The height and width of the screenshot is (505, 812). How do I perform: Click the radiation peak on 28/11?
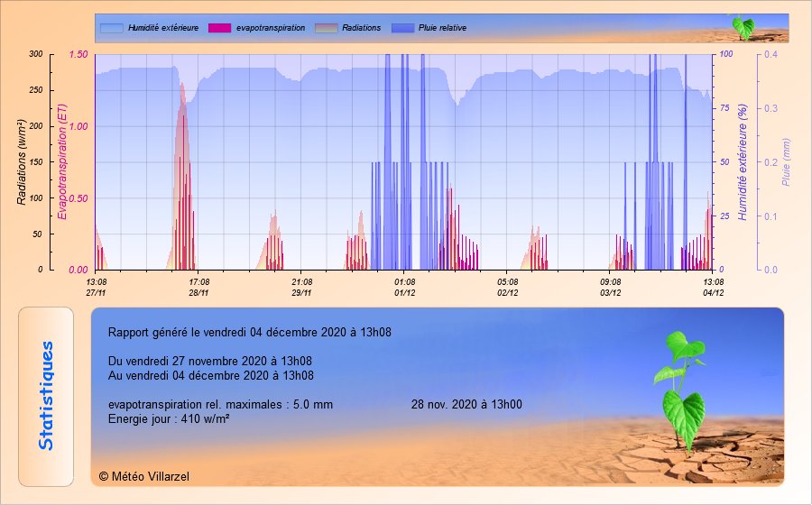[x=181, y=86]
